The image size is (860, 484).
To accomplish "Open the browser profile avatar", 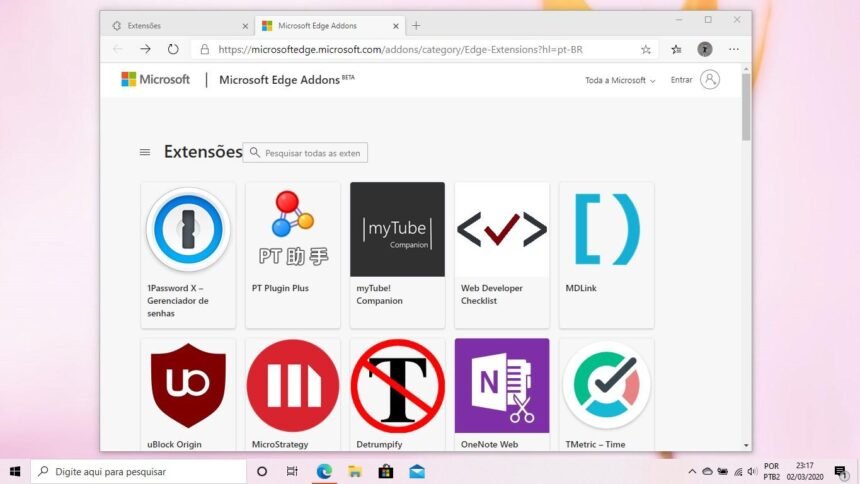I will click(705, 49).
